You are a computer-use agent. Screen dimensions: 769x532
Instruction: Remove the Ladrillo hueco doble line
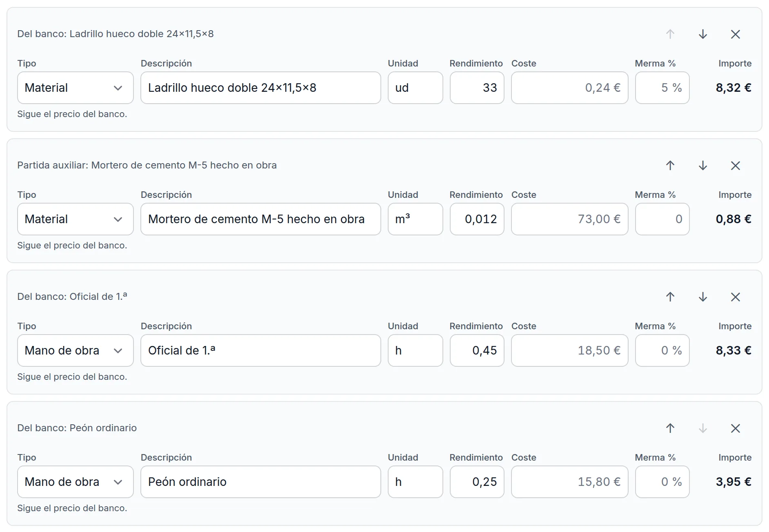pos(735,34)
